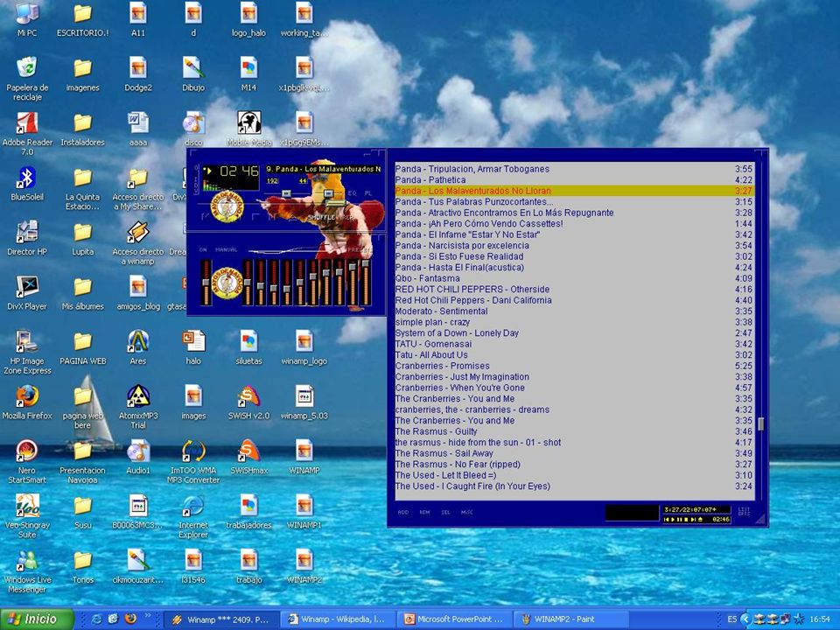The height and width of the screenshot is (630, 840).
Task: Select playlist track Panda - Pathetica
Action: [x=574, y=180]
